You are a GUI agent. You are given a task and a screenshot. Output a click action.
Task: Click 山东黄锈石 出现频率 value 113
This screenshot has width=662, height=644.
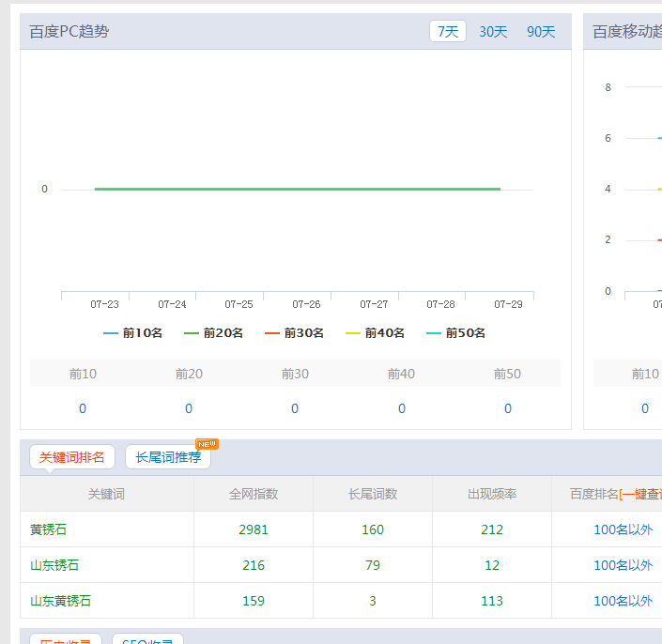[x=492, y=601]
